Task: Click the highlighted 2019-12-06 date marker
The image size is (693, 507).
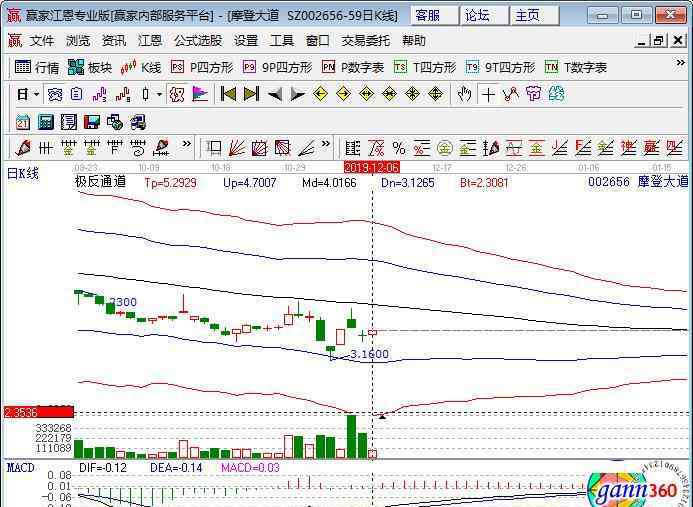Action: click(371, 168)
